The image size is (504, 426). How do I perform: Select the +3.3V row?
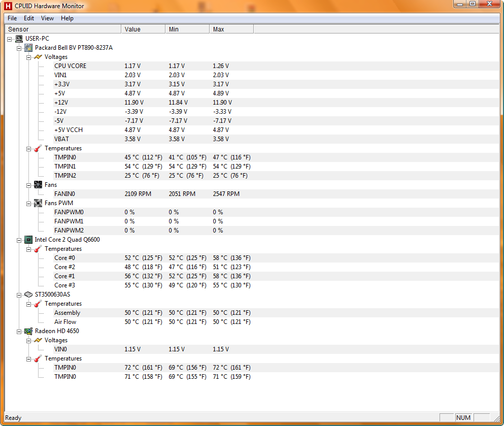click(276, 84)
